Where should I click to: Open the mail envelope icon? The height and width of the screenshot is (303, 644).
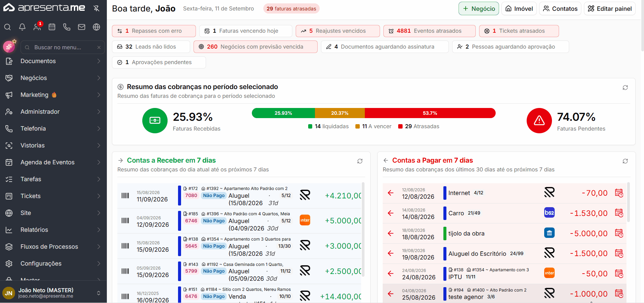click(82, 27)
